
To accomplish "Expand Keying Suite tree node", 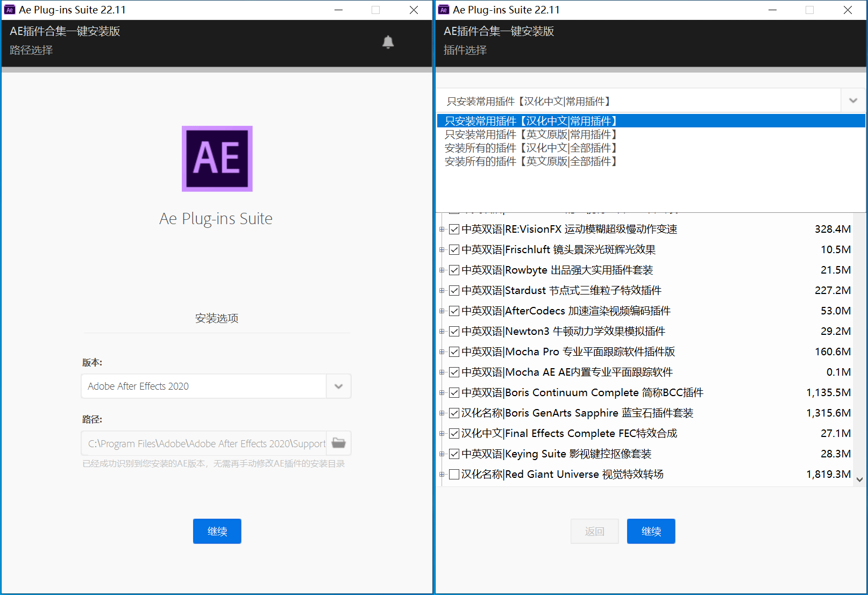I will pyautogui.click(x=442, y=454).
